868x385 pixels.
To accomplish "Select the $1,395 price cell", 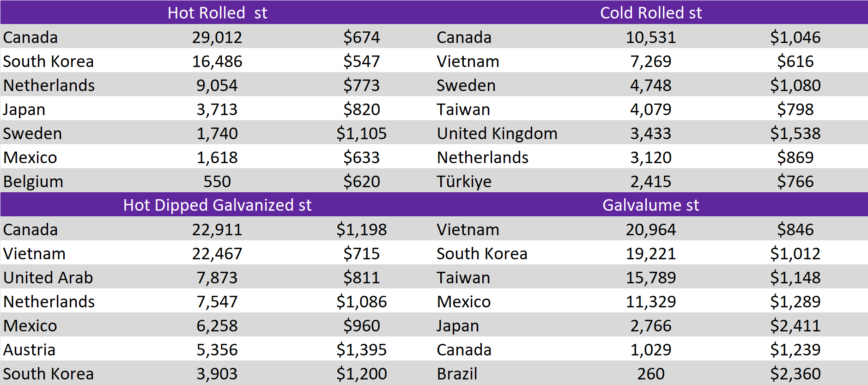I will [x=361, y=350].
